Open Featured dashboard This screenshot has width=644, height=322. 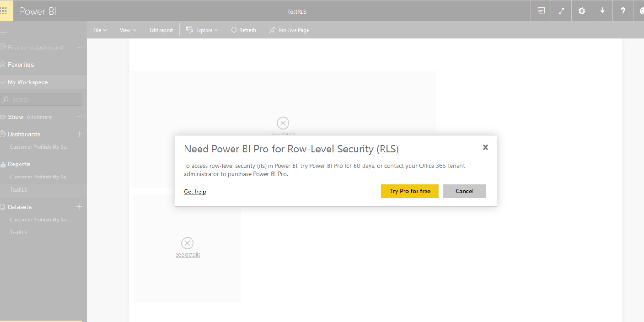(35, 48)
